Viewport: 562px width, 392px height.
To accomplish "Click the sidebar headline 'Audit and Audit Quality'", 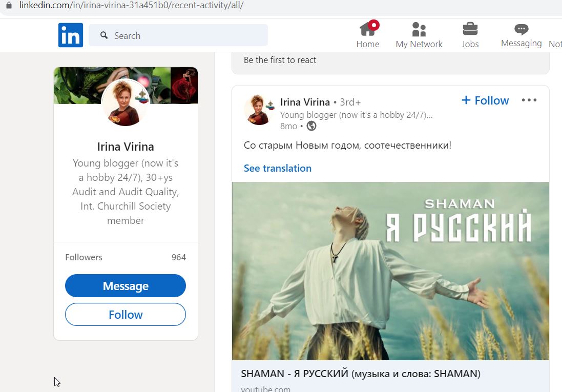I will [x=126, y=192].
